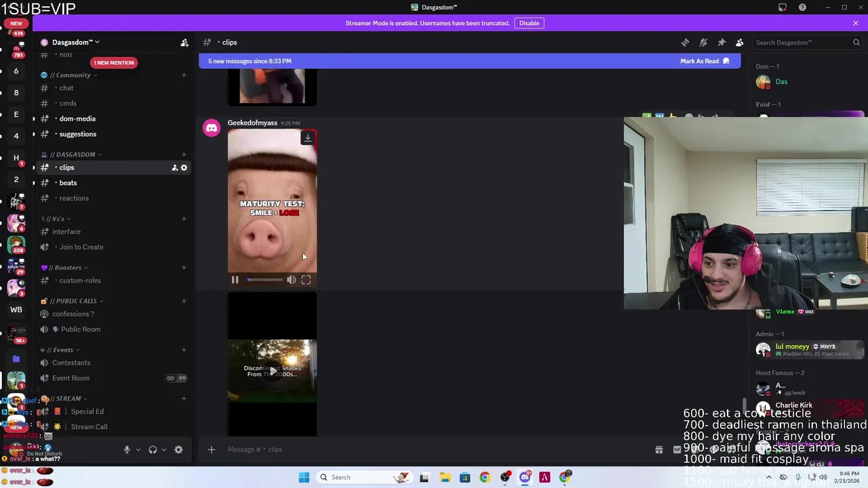Click Geekedofmyass username

pos(252,123)
